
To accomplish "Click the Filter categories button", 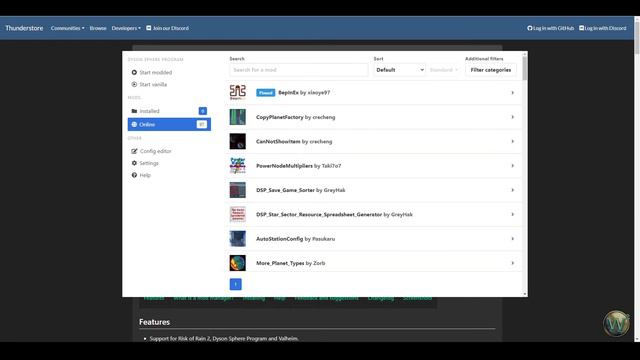I will 491,70.
